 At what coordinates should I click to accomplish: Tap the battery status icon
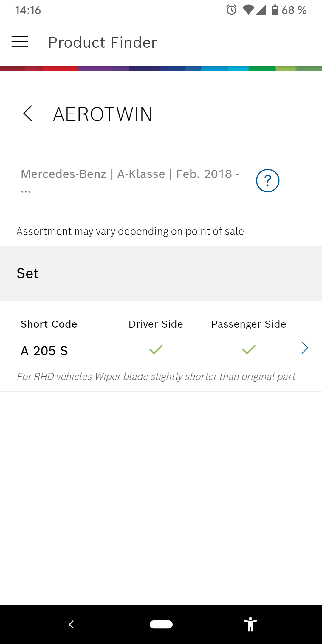pos(275,10)
